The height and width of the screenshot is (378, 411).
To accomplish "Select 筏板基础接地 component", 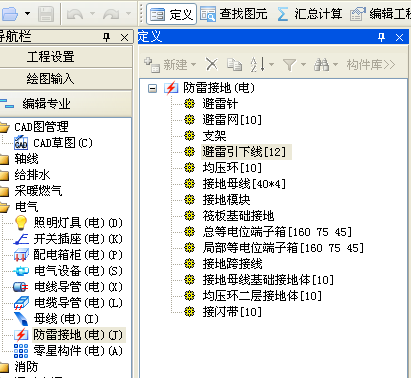I will click(238, 216).
